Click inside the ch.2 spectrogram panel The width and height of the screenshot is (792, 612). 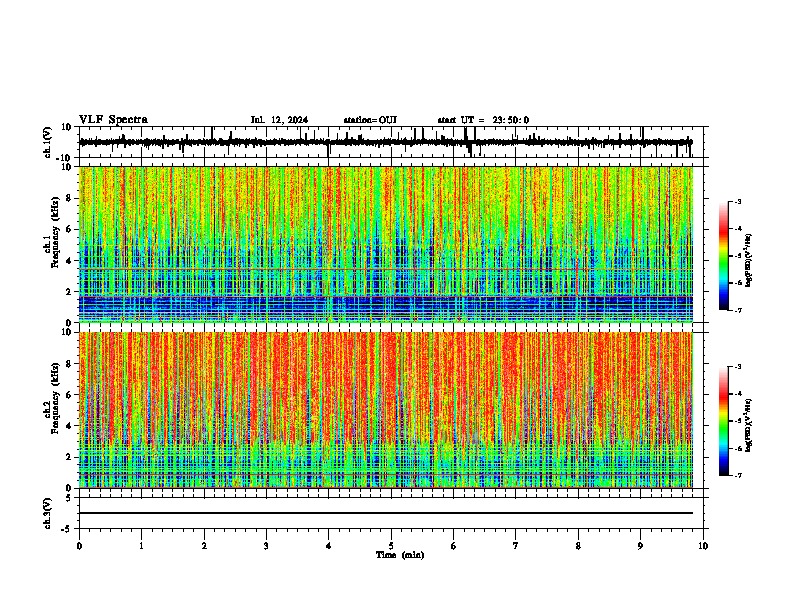click(386, 410)
